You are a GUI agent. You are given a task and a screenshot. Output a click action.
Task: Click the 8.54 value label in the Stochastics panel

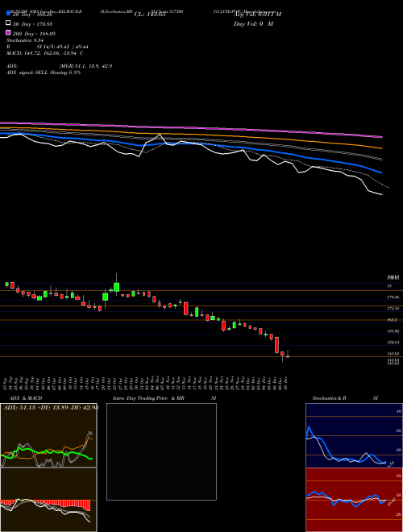(x=390, y=463)
